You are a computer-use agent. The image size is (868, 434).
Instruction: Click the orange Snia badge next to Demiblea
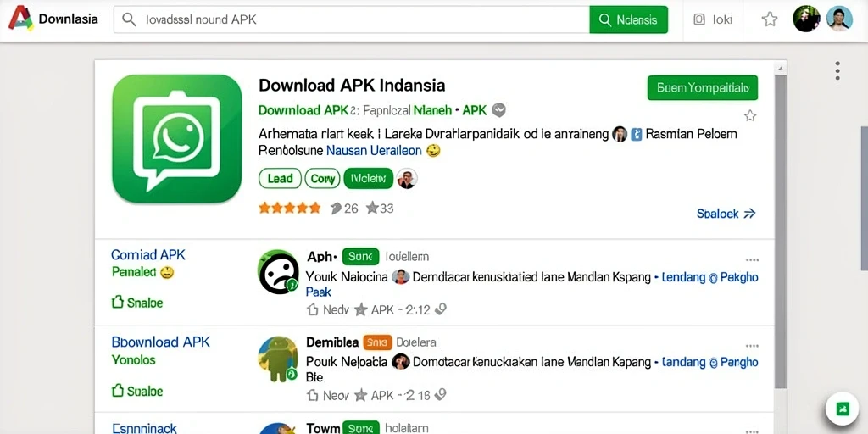(x=377, y=342)
